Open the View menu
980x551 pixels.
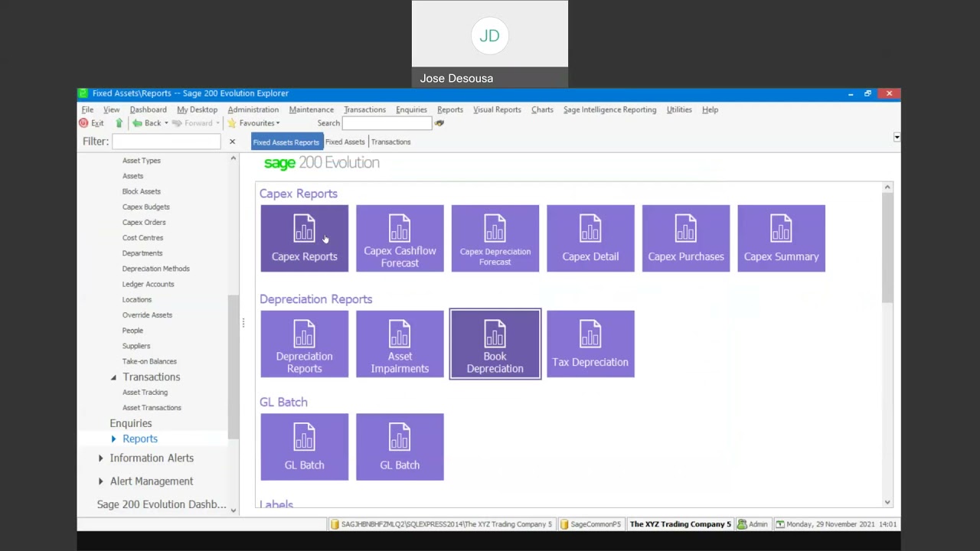click(x=111, y=109)
